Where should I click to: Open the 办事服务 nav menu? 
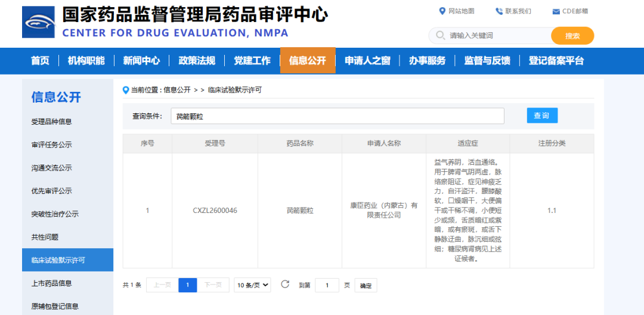pos(427,61)
